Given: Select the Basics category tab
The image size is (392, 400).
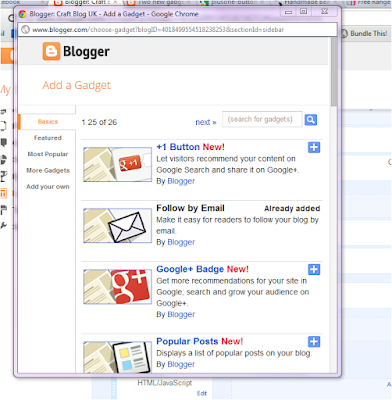Looking at the screenshot, I should pyautogui.click(x=48, y=122).
